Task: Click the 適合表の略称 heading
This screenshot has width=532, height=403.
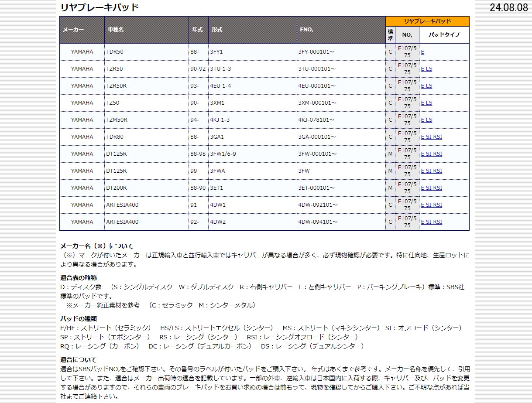Action: [x=79, y=277]
